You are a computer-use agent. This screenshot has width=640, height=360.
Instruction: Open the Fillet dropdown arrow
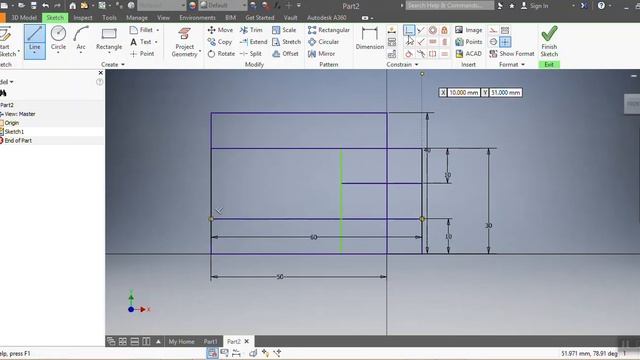158,30
